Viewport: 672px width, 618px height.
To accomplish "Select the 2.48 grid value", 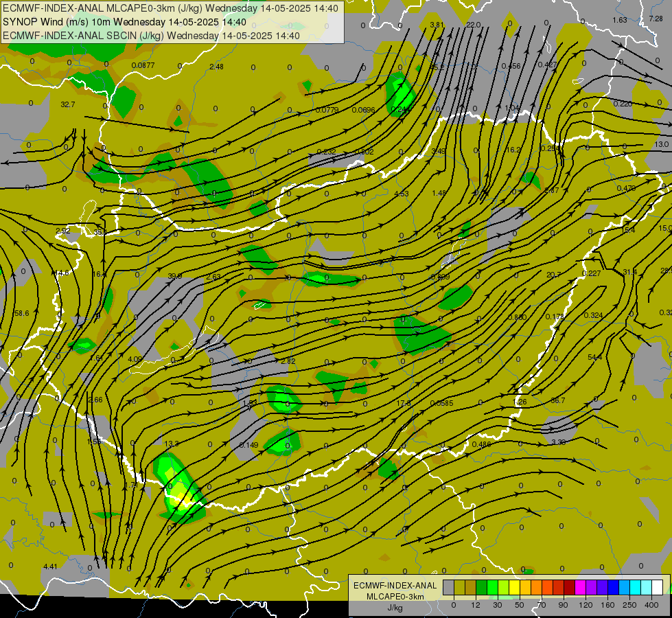I will coord(216,67).
